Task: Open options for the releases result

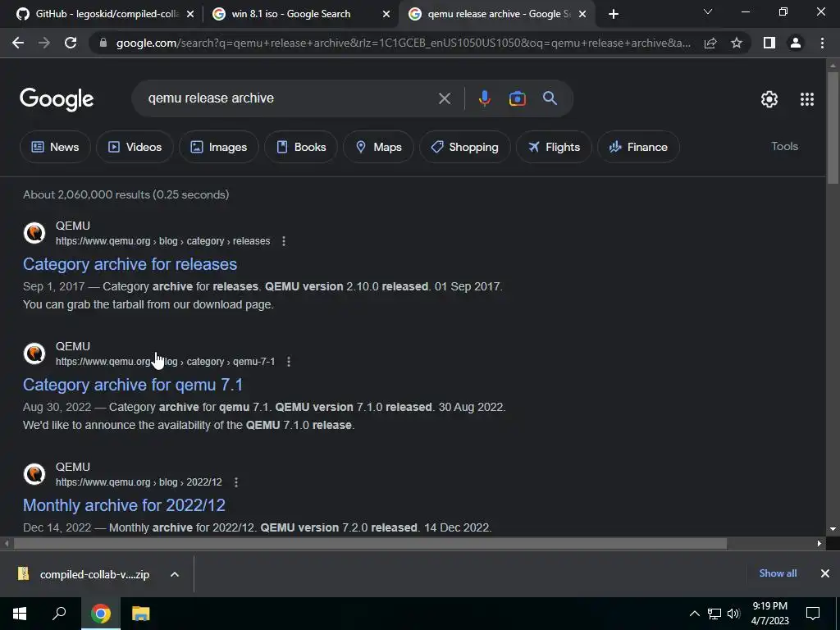Action: tap(284, 241)
